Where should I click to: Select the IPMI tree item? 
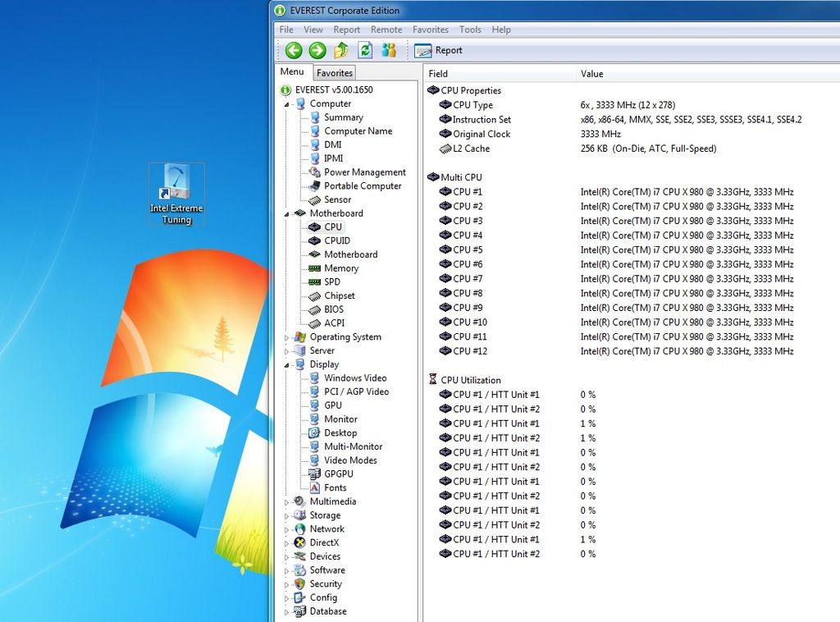(333, 158)
